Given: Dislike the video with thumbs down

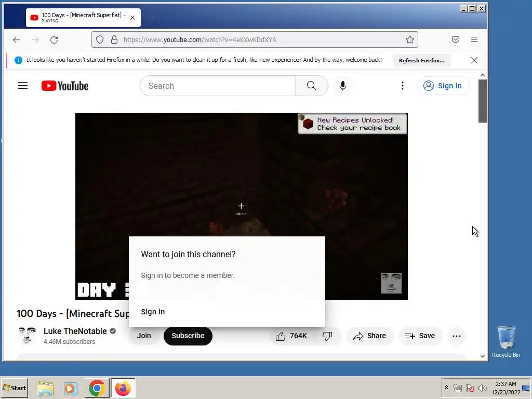Looking at the screenshot, I should click(x=327, y=336).
